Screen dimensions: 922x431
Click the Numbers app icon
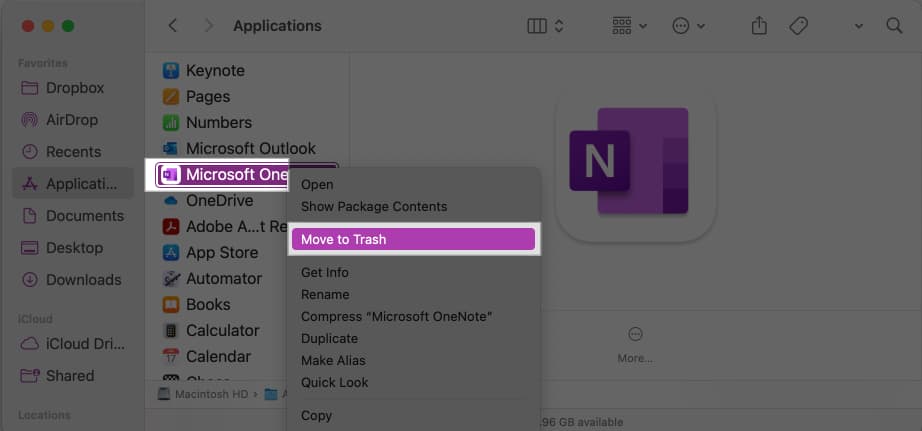[x=171, y=122]
